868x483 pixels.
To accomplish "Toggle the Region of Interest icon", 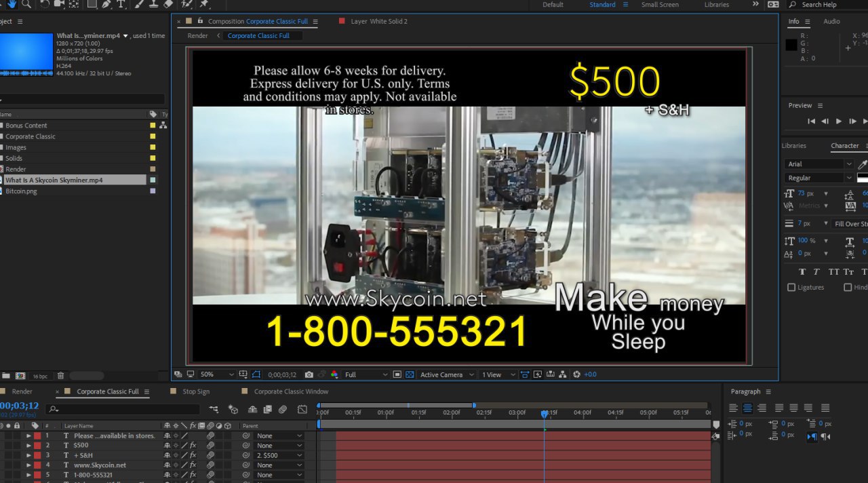I will pos(398,374).
